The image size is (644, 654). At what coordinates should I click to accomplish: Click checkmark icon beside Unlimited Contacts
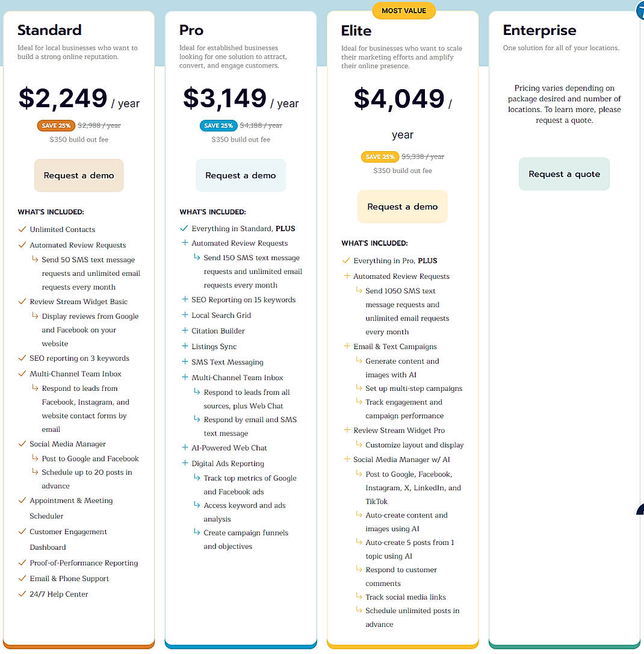tap(22, 229)
